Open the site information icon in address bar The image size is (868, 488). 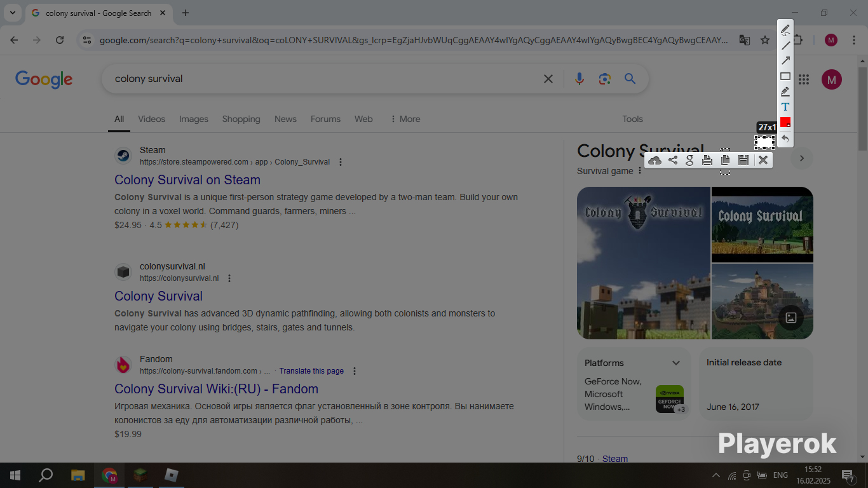point(87,40)
